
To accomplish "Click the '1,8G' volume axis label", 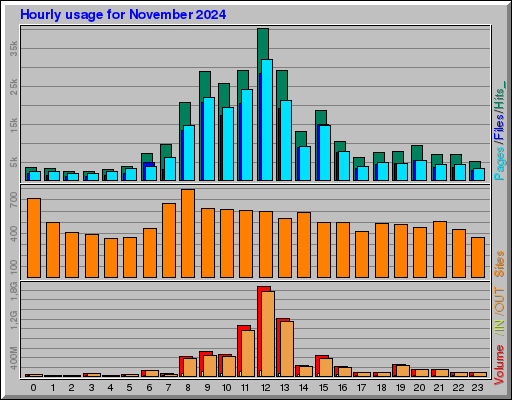I will (13, 291).
